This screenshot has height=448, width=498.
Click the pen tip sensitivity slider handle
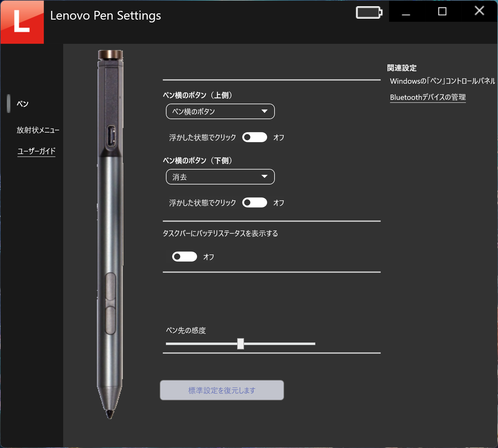click(240, 344)
